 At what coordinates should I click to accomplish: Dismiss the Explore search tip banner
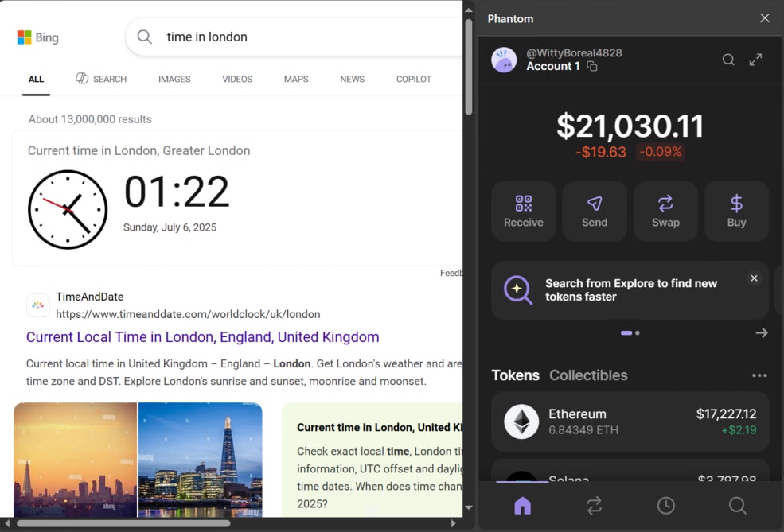[754, 278]
